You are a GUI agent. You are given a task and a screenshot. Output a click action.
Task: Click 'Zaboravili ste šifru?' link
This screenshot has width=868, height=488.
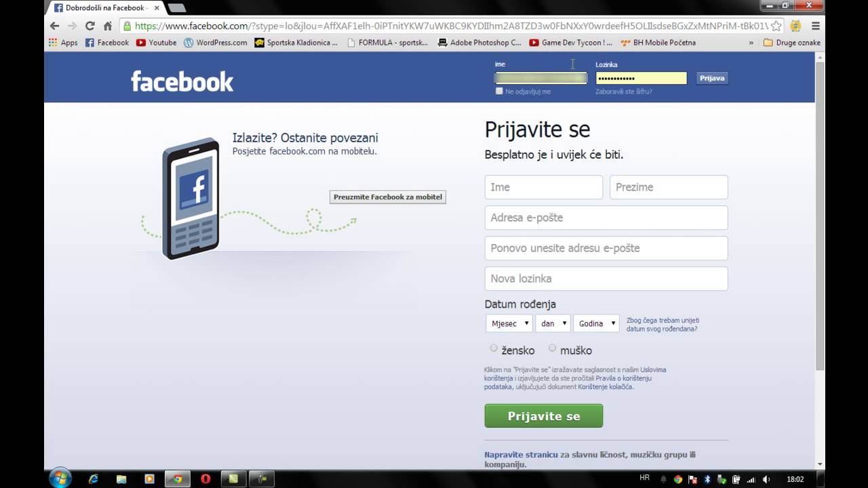[624, 91]
